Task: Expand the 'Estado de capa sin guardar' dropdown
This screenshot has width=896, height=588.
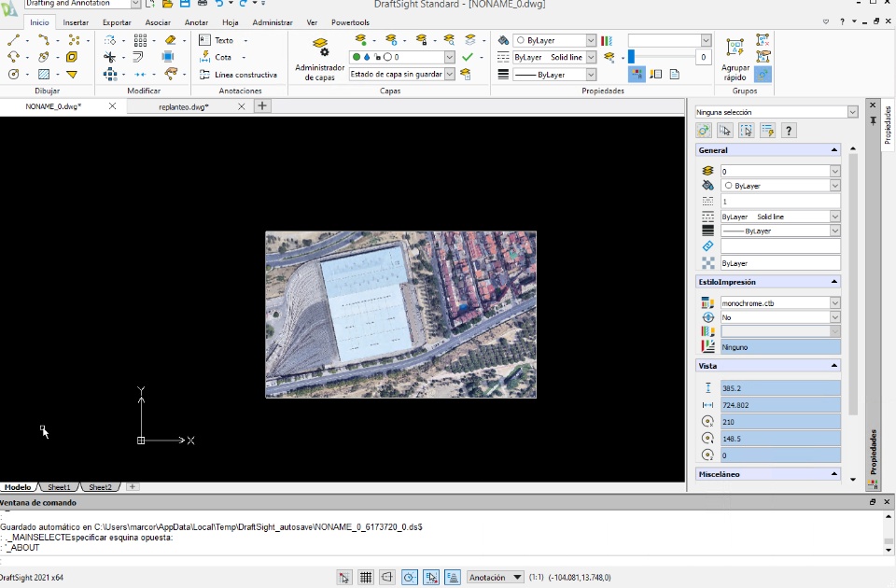Action: tap(450, 75)
